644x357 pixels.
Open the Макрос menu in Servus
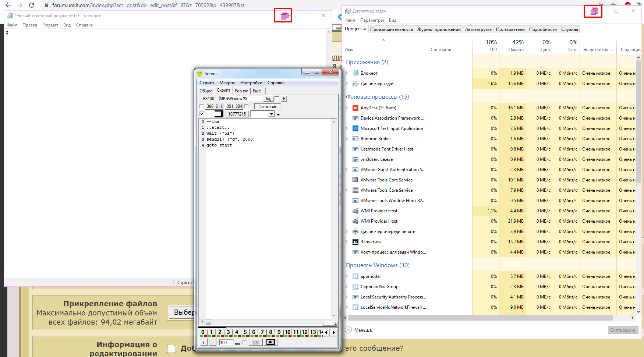(x=227, y=83)
